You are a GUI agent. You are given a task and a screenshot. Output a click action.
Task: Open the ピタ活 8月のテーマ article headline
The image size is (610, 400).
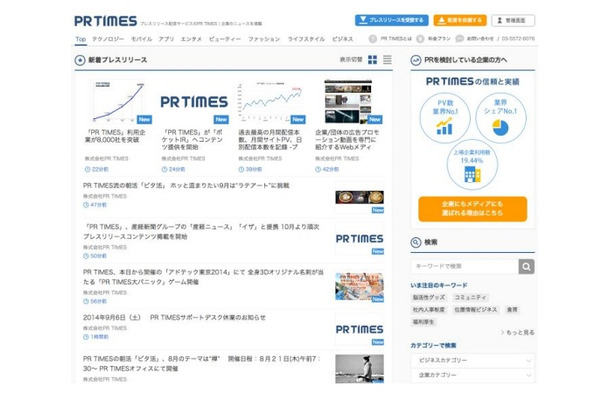[202, 363]
